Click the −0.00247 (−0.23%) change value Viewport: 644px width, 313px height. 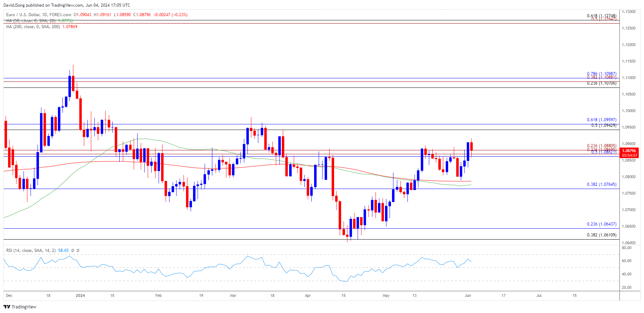(170, 15)
